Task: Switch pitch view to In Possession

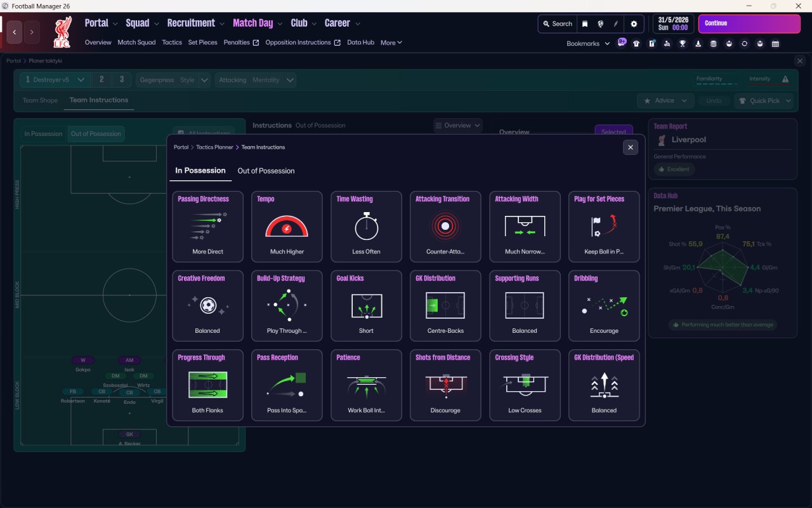Action: tap(43, 134)
